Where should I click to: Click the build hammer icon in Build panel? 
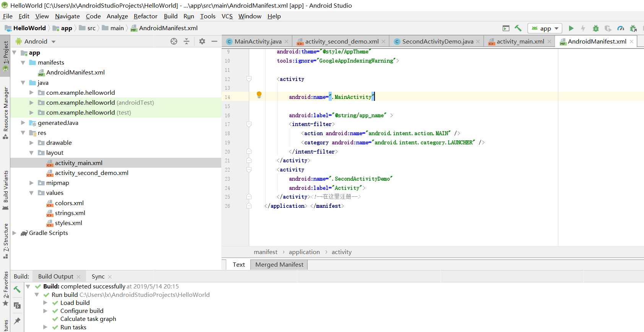coord(17,290)
